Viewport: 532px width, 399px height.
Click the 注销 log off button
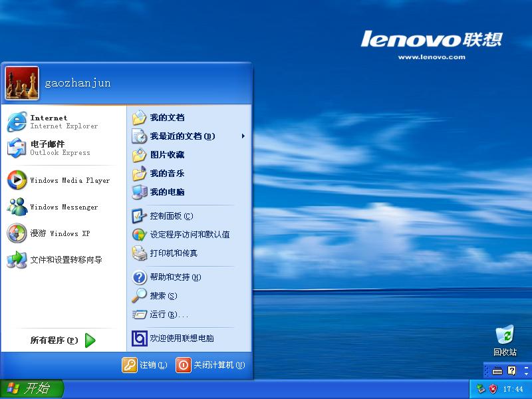click(145, 365)
